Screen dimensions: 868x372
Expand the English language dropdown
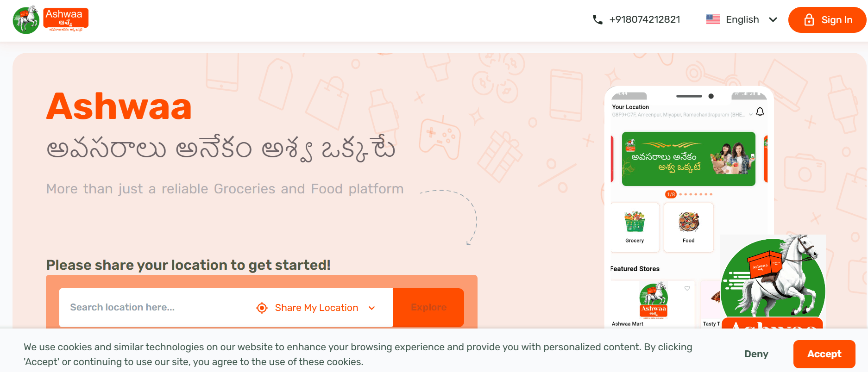(x=773, y=19)
